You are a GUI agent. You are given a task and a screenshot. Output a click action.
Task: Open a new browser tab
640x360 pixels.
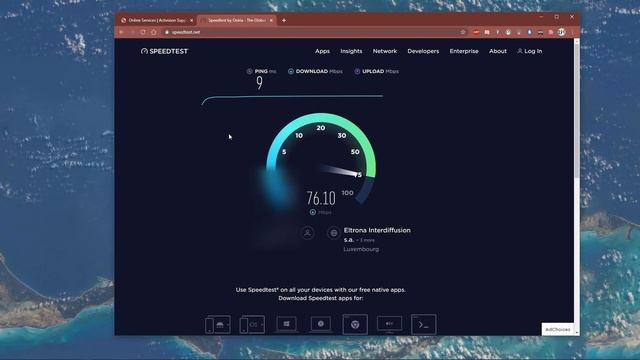coord(284,20)
